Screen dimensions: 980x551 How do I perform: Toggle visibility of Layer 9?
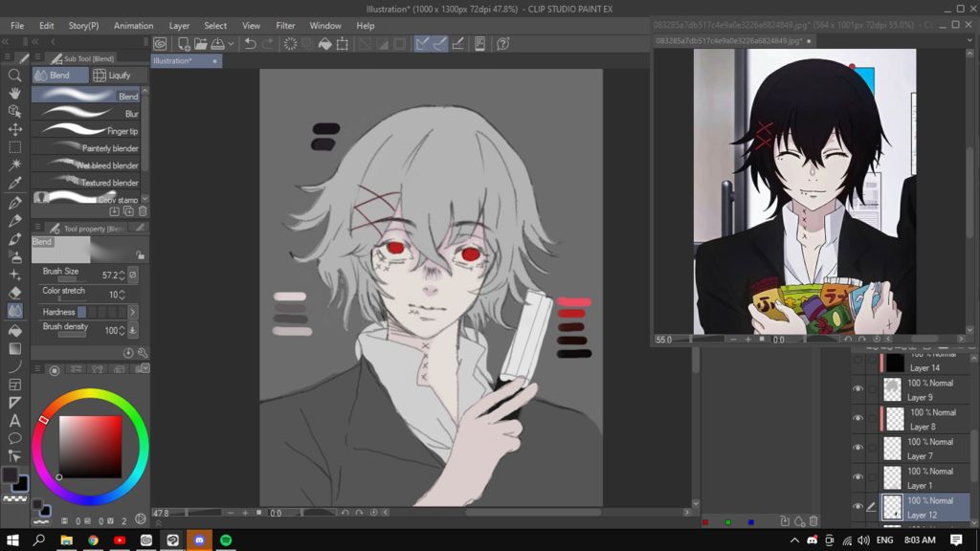858,389
